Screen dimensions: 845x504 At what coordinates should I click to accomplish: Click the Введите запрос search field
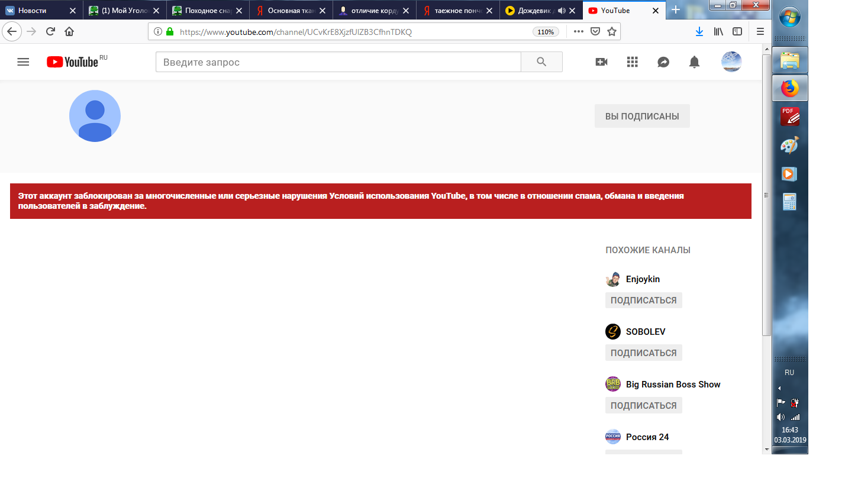[338, 62]
